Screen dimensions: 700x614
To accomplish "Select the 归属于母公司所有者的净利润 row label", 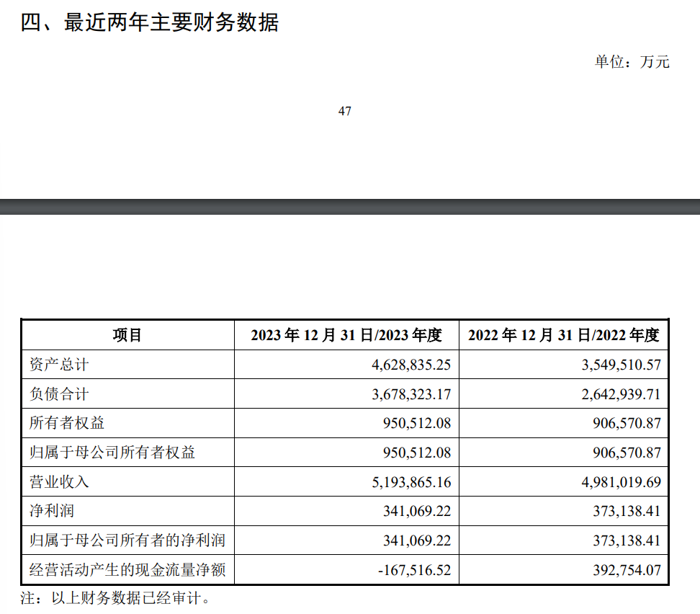I will [x=127, y=540].
